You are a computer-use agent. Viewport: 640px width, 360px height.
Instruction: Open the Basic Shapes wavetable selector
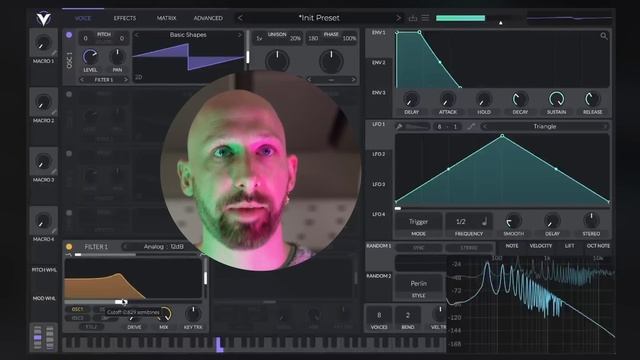pyautogui.click(x=188, y=35)
